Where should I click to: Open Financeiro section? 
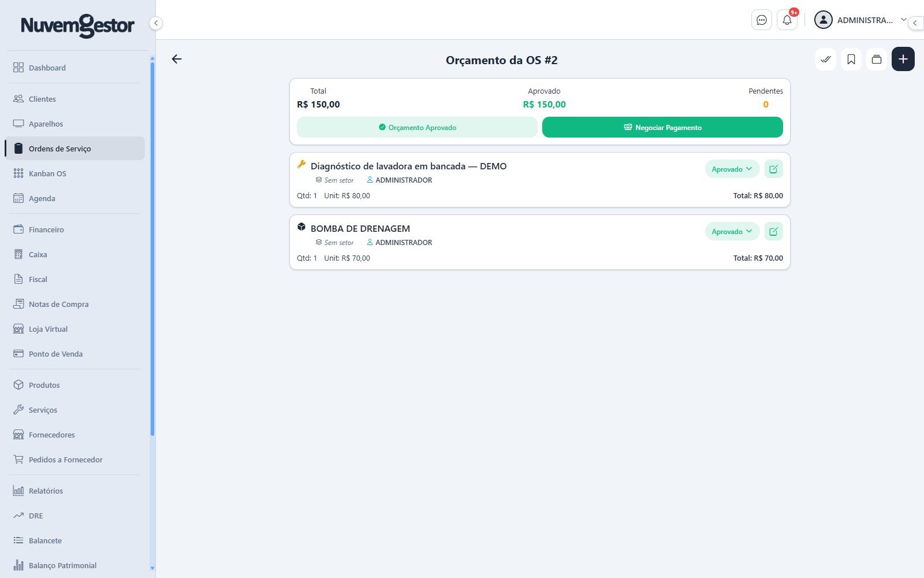click(75, 229)
